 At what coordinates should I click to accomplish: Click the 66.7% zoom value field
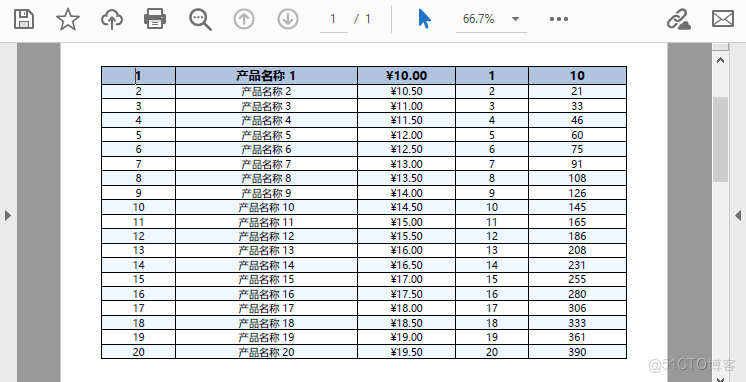coord(479,20)
